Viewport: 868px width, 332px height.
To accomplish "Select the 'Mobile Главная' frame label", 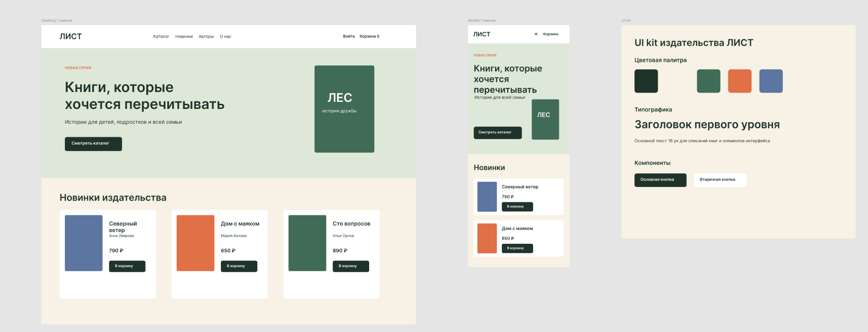I will tap(482, 20).
